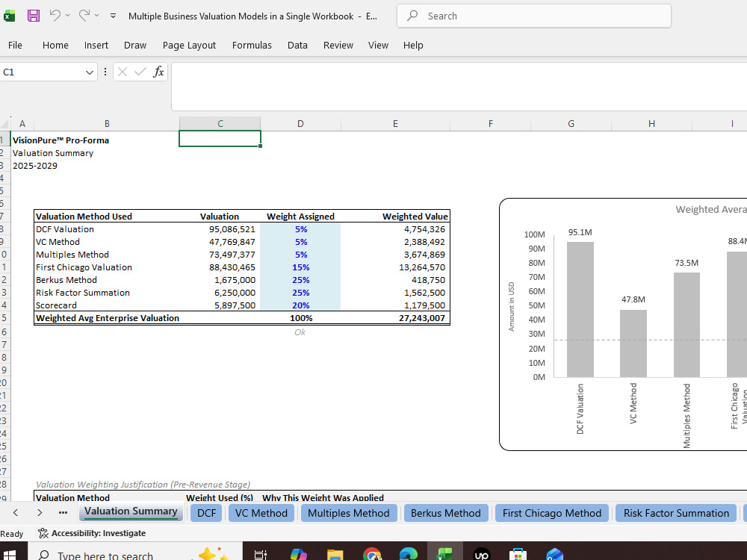The image size is (747, 560).
Task: Click inside the formula bar input area
Action: [459, 87]
